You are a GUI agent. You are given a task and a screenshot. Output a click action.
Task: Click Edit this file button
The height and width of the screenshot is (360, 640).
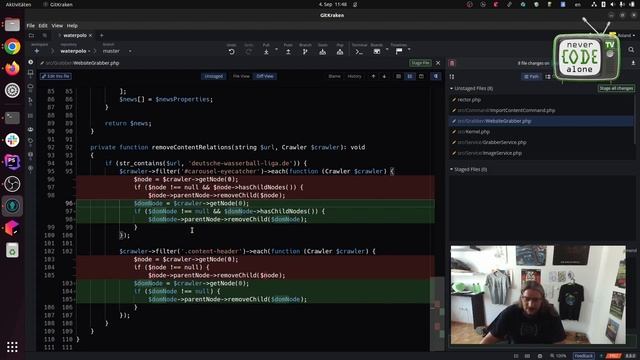[x=56, y=76]
